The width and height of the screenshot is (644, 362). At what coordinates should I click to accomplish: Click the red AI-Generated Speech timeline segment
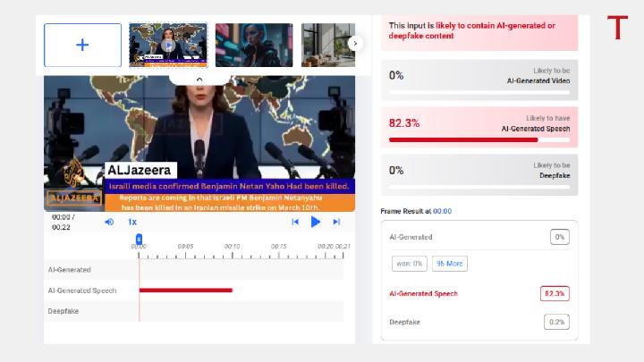tap(186, 290)
